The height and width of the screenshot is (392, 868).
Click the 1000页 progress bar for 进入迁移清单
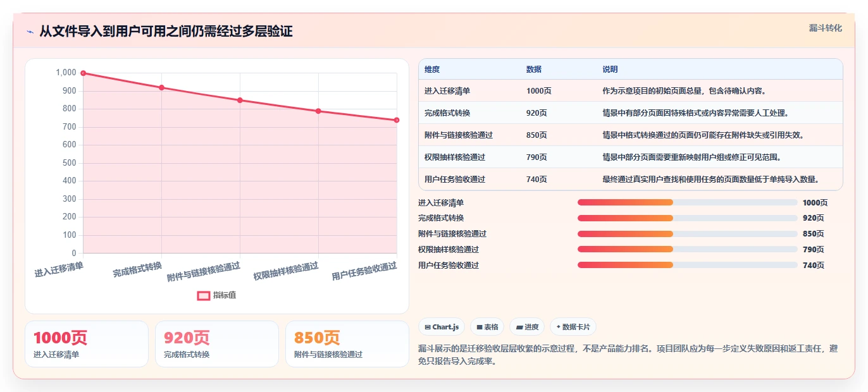(x=687, y=202)
